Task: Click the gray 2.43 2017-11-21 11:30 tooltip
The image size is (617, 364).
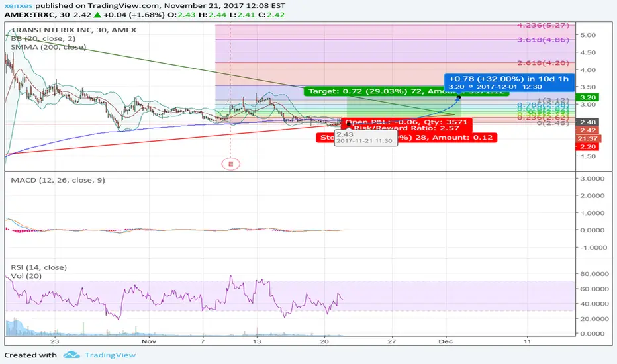Action: coord(365,138)
